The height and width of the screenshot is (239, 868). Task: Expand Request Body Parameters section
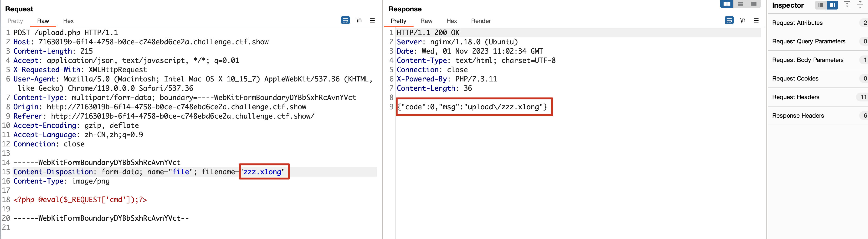click(818, 60)
